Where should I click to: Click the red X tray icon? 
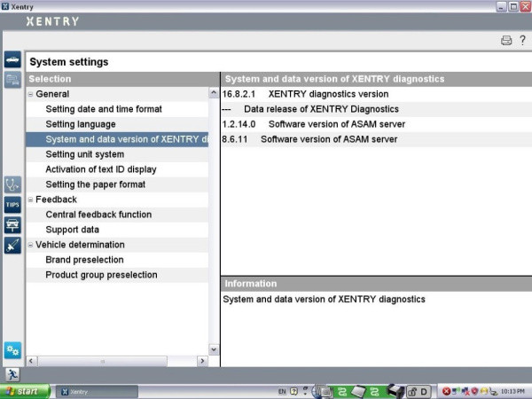(x=446, y=392)
